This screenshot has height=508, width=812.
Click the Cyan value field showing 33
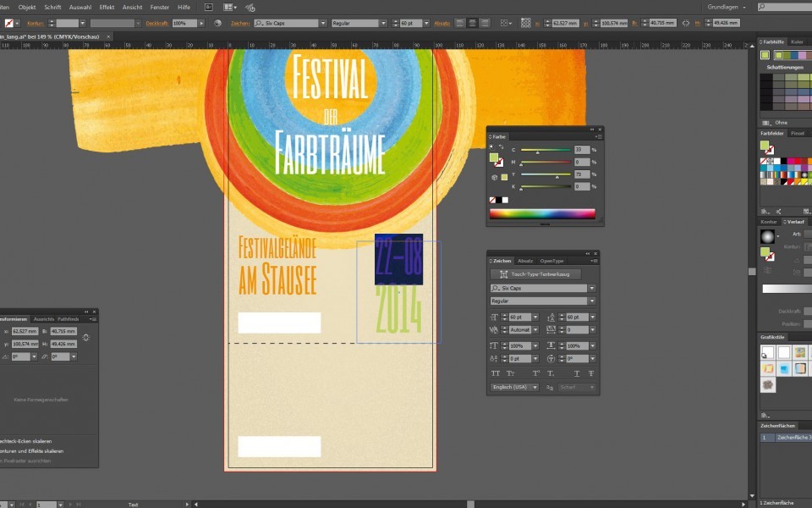point(582,150)
